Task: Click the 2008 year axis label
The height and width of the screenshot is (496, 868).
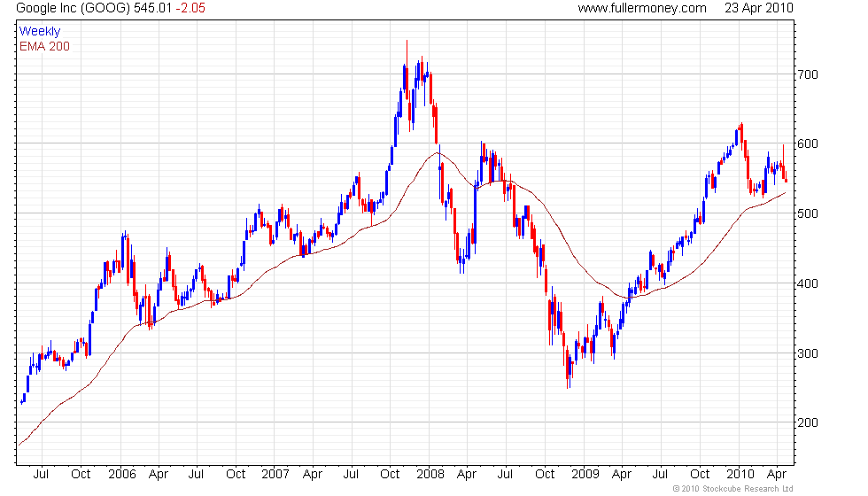Action: click(x=430, y=475)
